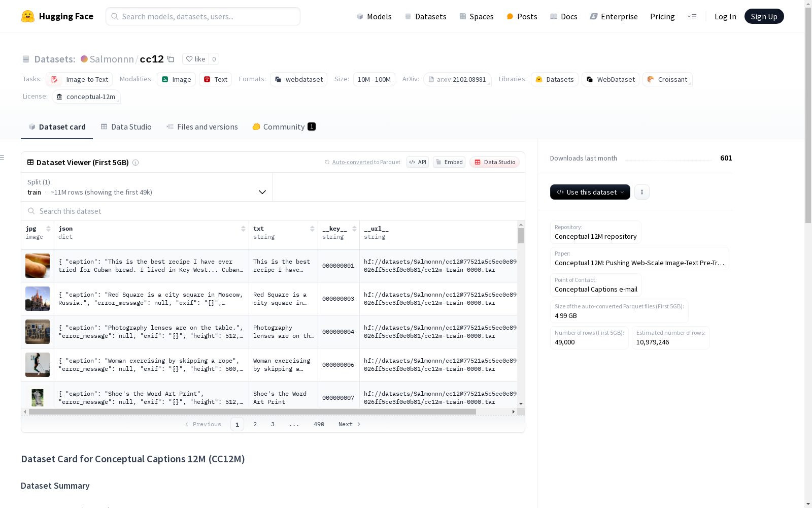
Task: Jump to page 490 of dataset viewer
Action: (319, 424)
